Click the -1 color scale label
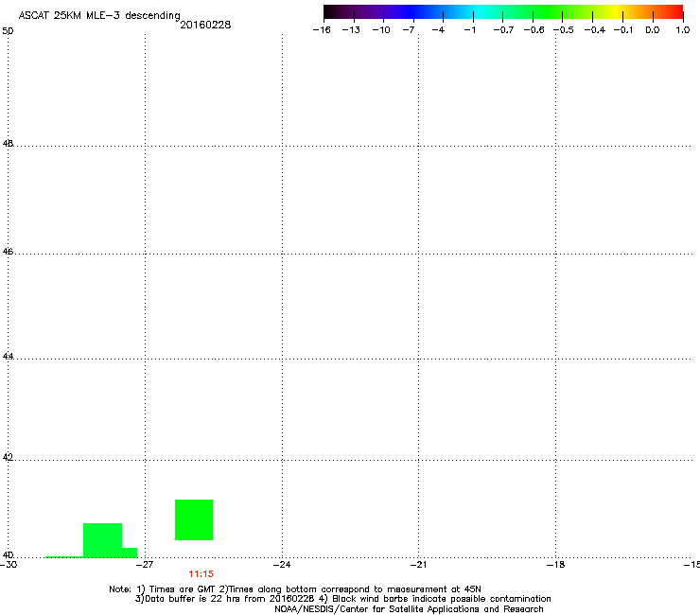Image resolution: width=700 pixels, height=615 pixels. 469,30
